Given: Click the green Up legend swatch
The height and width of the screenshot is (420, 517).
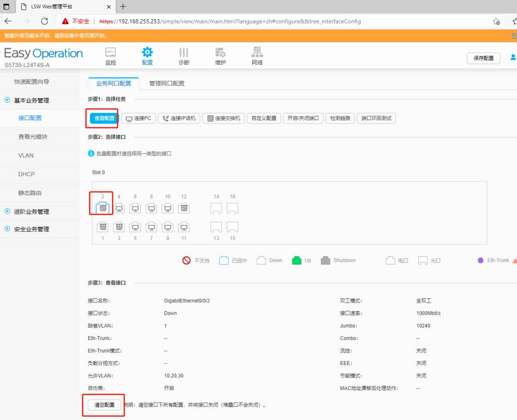Looking at the screenshot, I should [x=297, y=261].
